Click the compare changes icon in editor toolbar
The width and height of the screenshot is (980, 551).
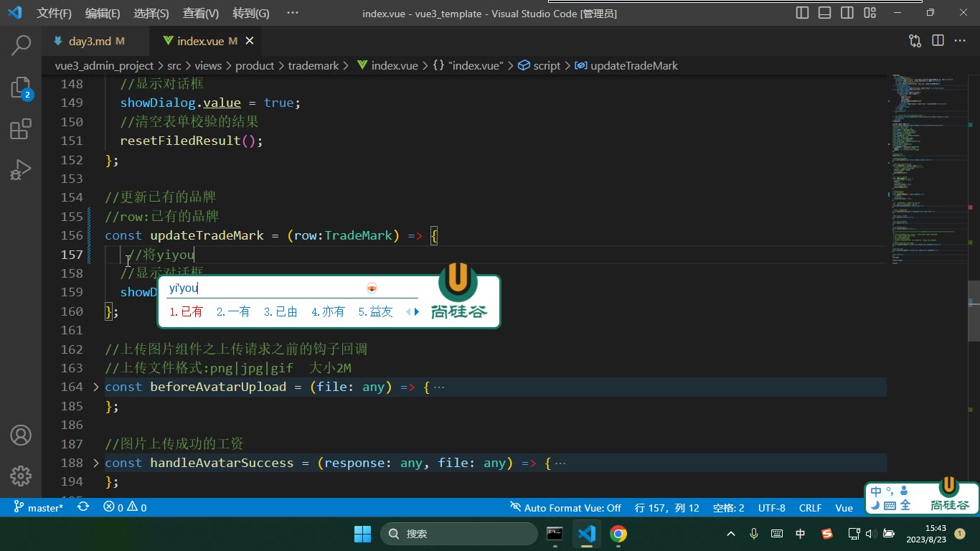tap(915, 41)
